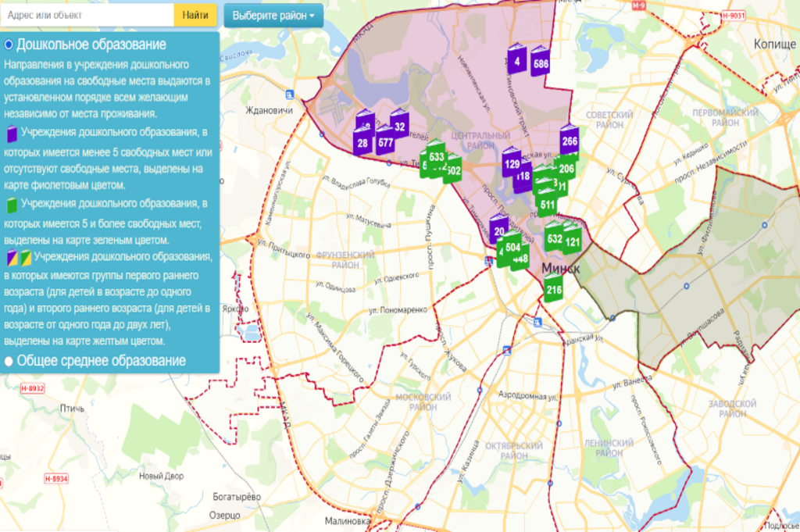Open green marker numbered 533
Viewport: 800px width, 532px height.
click(436, 156)
